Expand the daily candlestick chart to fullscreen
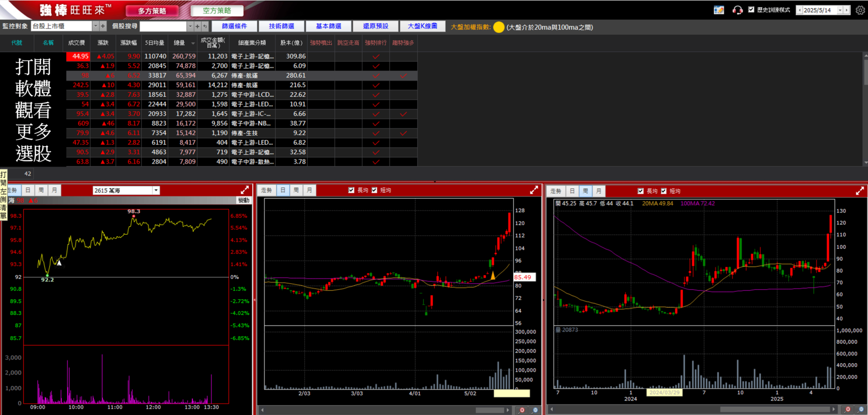868x415 pixels. tap(534, 190)
